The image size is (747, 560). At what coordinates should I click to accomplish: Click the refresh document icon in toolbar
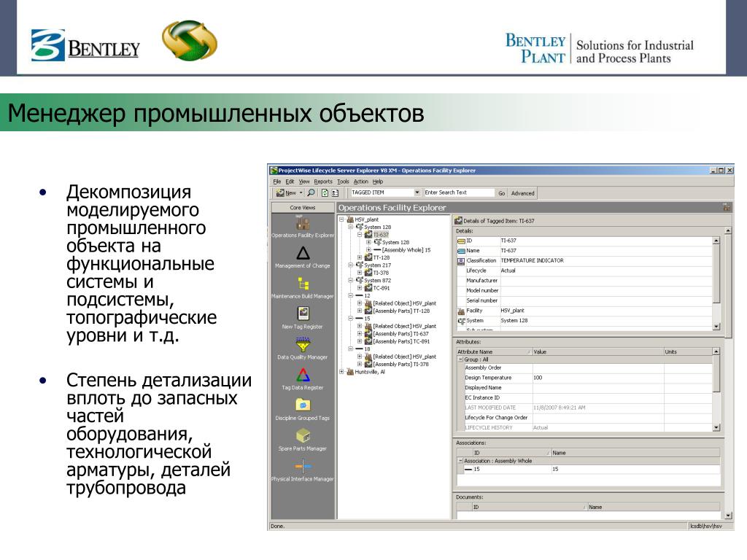tap(325, 192)
